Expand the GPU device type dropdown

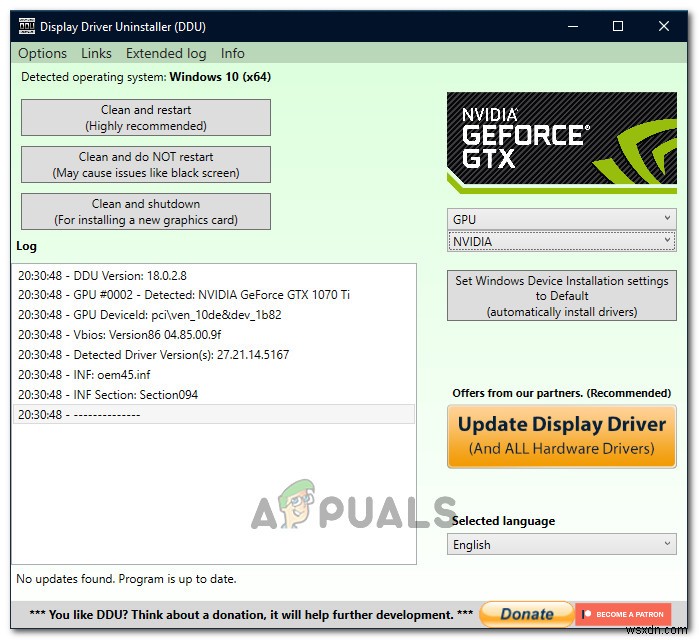(x=562, y=219)
